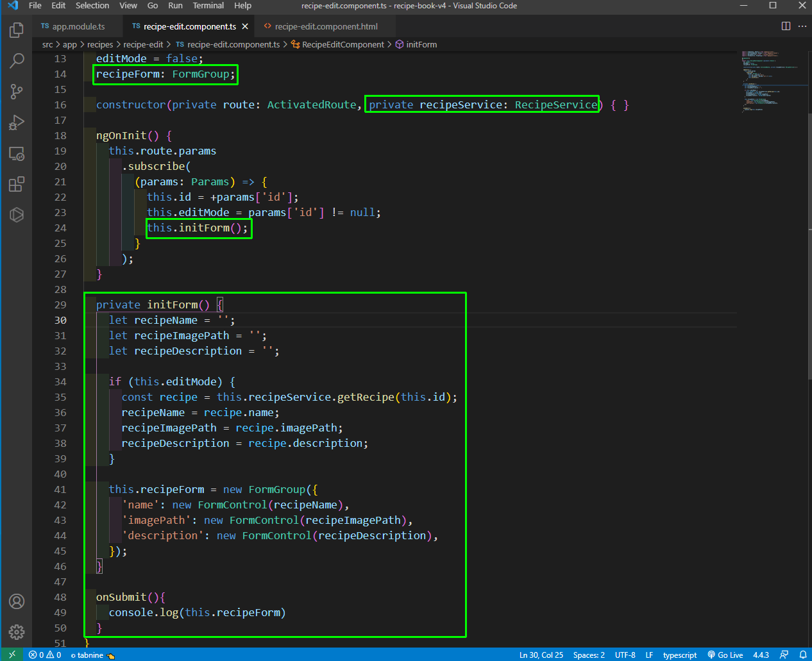Open the Selection menu

[x=92, y=6]
